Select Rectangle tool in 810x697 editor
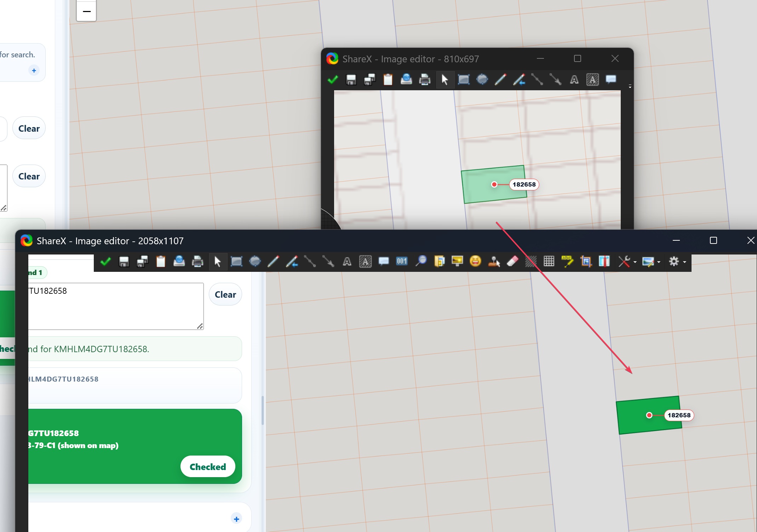Viewport: 757px width, 532px height. 464,80
